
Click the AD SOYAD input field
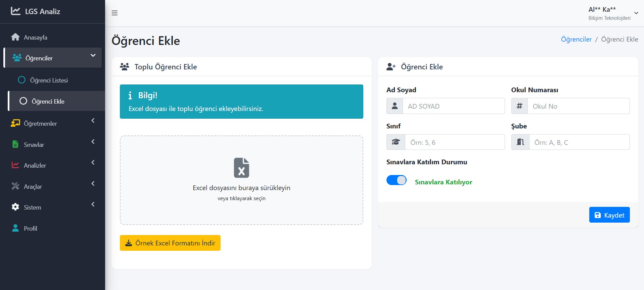[453, 106]
